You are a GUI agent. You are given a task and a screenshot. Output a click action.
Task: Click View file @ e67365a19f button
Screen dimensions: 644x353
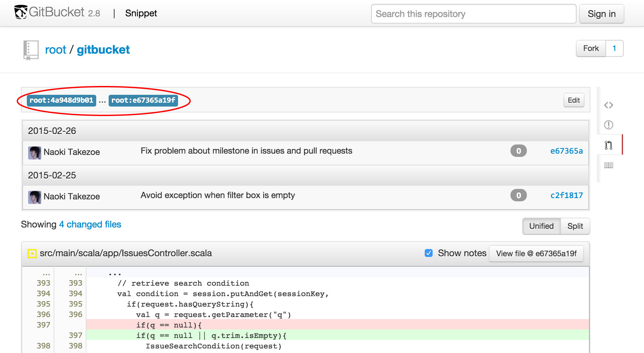[536, 253]
